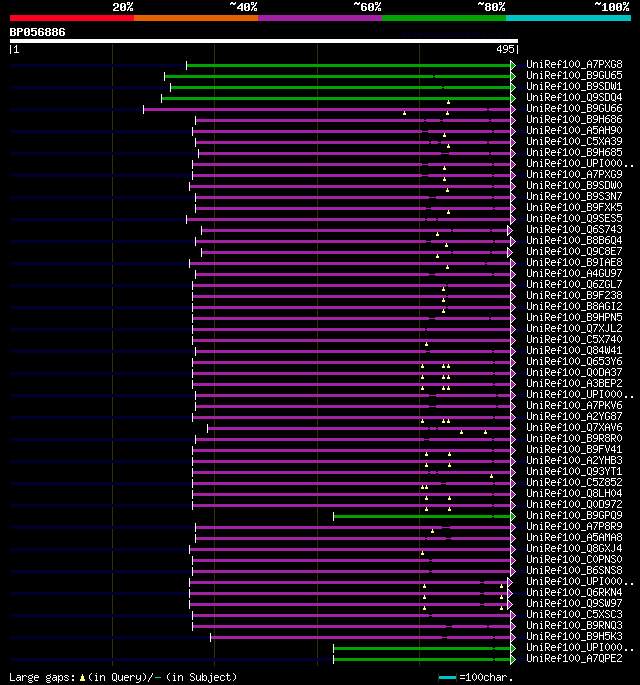640x685 pixels.
Task: Open hit UniRef100_A7PXG8
Action: (x=574, y=65)
